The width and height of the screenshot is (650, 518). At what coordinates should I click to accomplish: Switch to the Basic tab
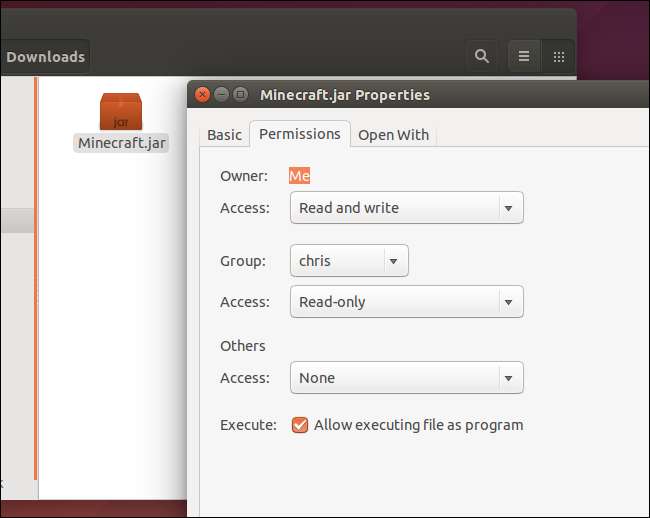pyautogui.click(x=224, y=135)
